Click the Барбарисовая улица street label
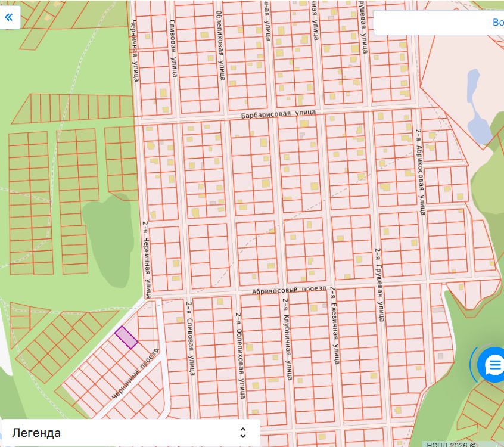The height and width of the screenshot is (447, 504). point(278,114)
